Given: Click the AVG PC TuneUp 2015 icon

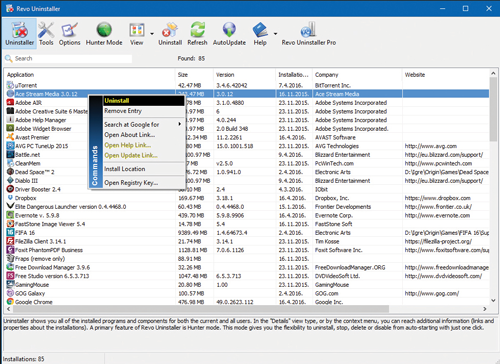Looking at the screenshot, I should point(10,146).
